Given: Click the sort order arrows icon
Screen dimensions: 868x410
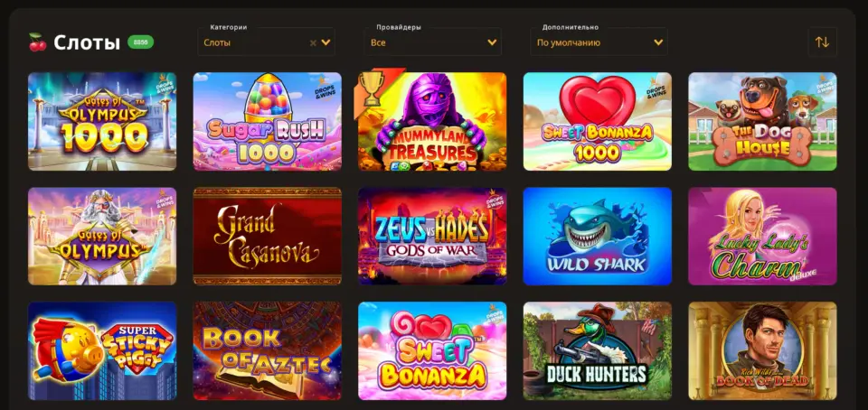Looking at the screenshot, I should point(822,42).
